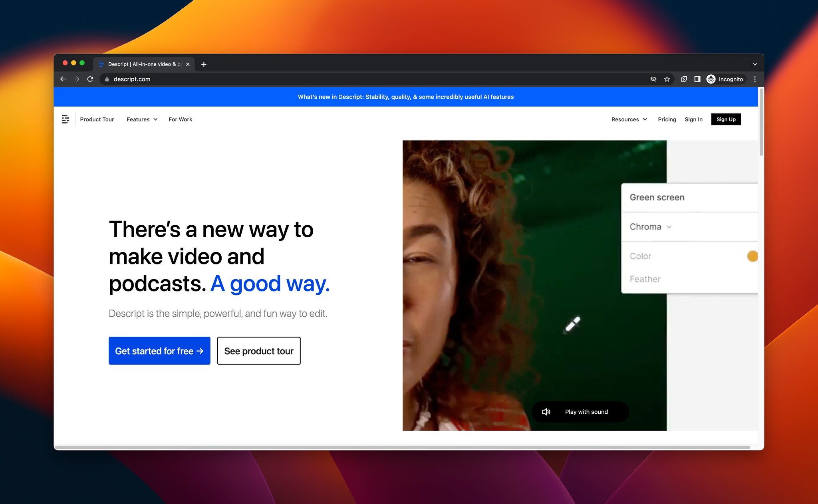Open the Product Tour page

(97, 119)
